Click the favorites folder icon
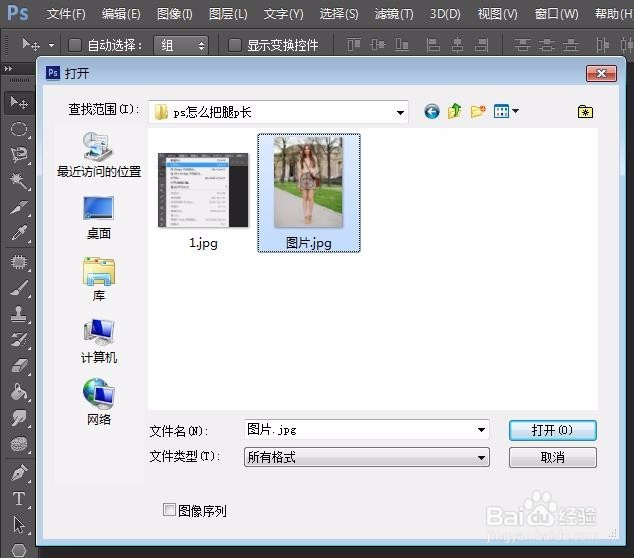The height and width of the screenshot is (558, 634). tap(585, 112)
